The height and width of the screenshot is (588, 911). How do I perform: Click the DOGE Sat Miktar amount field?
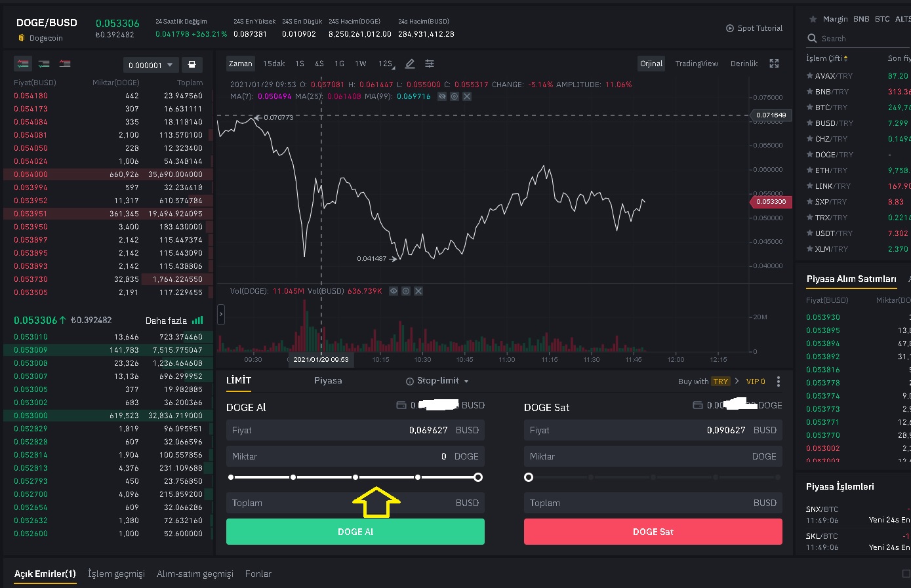(x=653, y=456)
